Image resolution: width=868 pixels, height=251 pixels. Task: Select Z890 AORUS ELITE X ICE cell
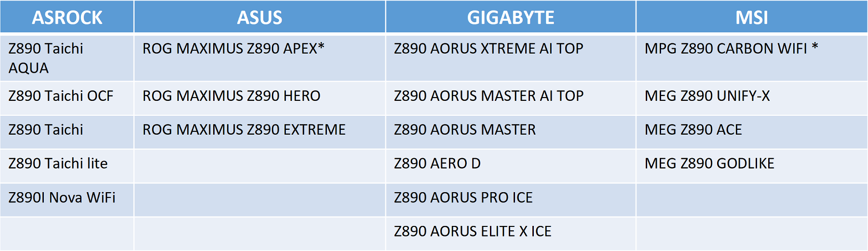pos(473,232)
